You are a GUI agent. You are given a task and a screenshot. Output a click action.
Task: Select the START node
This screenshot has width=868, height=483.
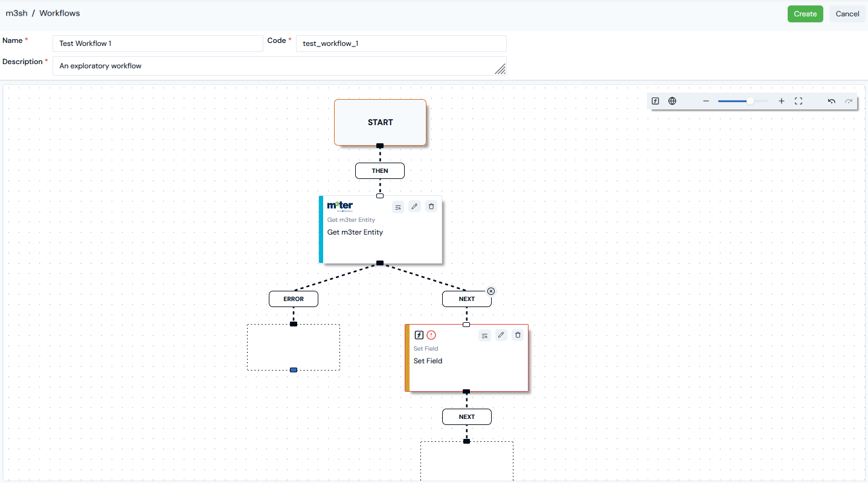click(x=381, y=123)
